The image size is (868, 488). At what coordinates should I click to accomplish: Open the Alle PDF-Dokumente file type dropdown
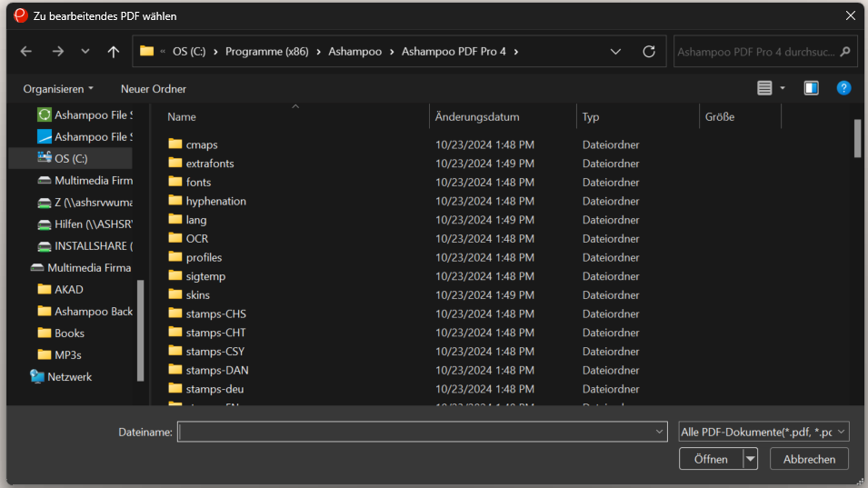(x=763, y=432)
